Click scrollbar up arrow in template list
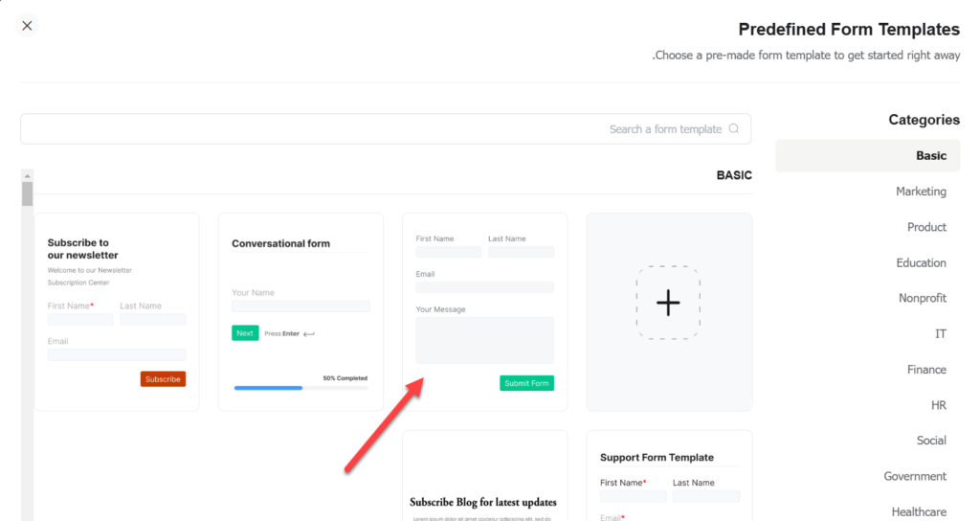The width and height of the screenshot is (980, 521). [27, 176]
